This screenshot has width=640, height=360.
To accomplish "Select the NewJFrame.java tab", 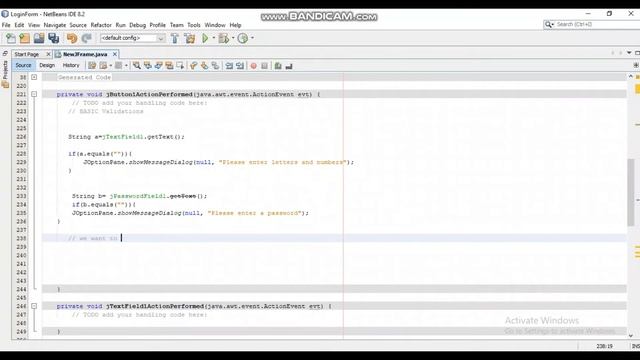I will pos(85,54).
